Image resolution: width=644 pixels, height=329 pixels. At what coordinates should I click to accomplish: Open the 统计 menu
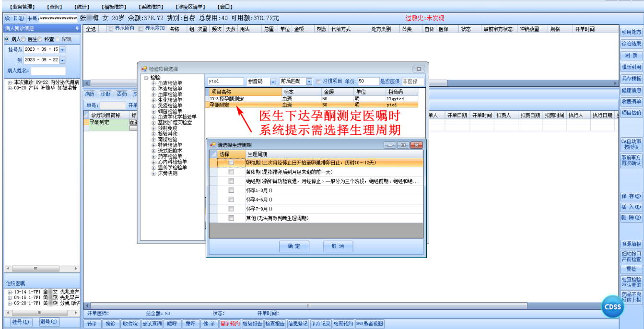[x=82, y=7]
